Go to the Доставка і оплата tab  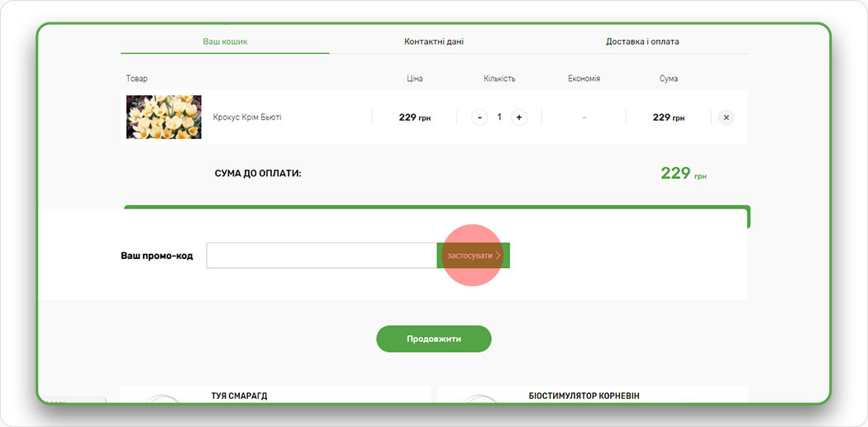coord(642,41)
